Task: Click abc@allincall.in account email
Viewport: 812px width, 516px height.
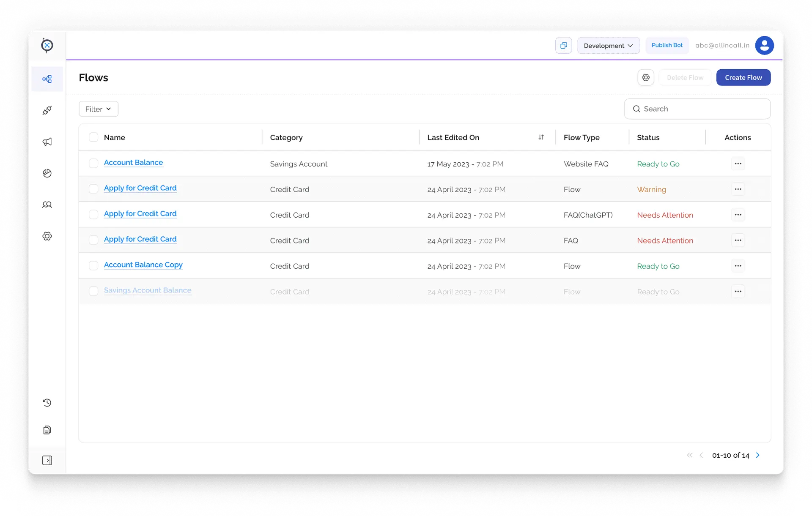Action: coord(722,46)
